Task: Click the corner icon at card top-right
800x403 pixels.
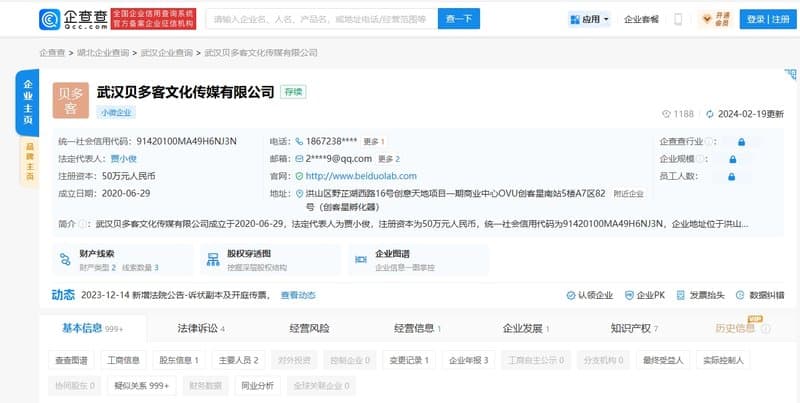Action: 790,75
